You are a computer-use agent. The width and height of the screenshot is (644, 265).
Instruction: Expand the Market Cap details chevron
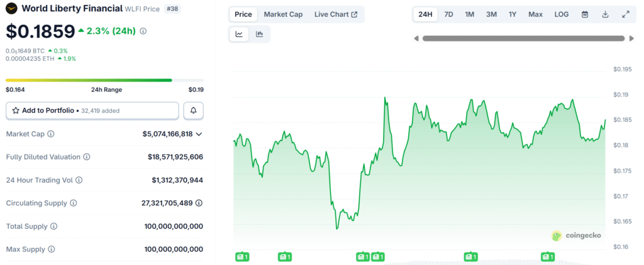199,134
